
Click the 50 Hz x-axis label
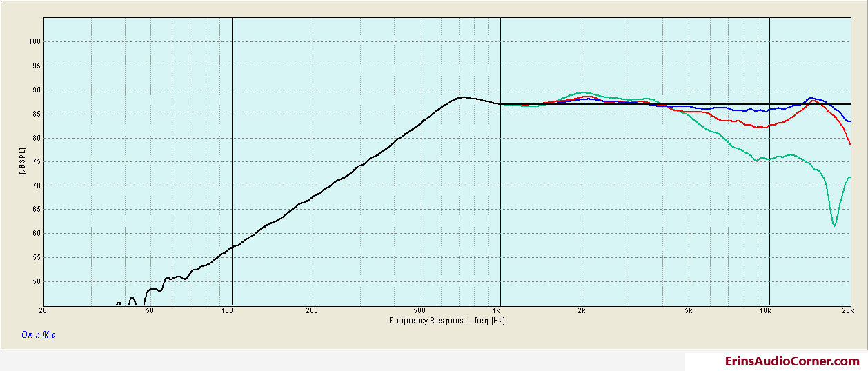coord(150,311)
